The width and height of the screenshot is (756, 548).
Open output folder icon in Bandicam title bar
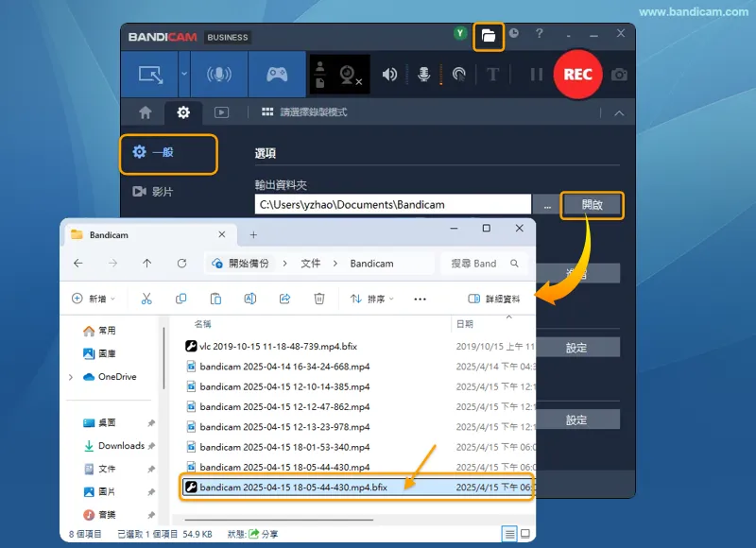[489, 36]
